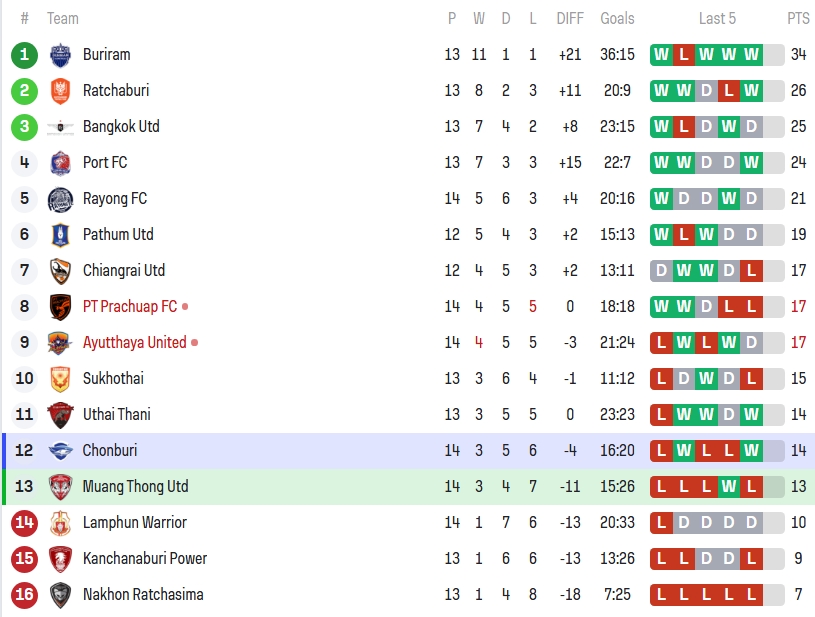
Task: Sort table by PTS column header
Action: [798, 18]
